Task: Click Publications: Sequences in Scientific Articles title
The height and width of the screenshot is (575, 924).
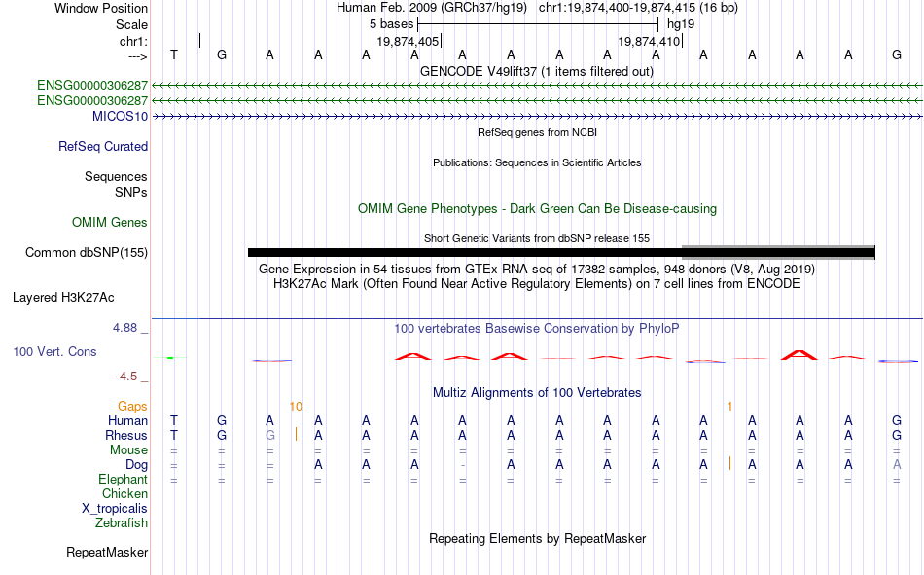Action: [x=537, y=162]
